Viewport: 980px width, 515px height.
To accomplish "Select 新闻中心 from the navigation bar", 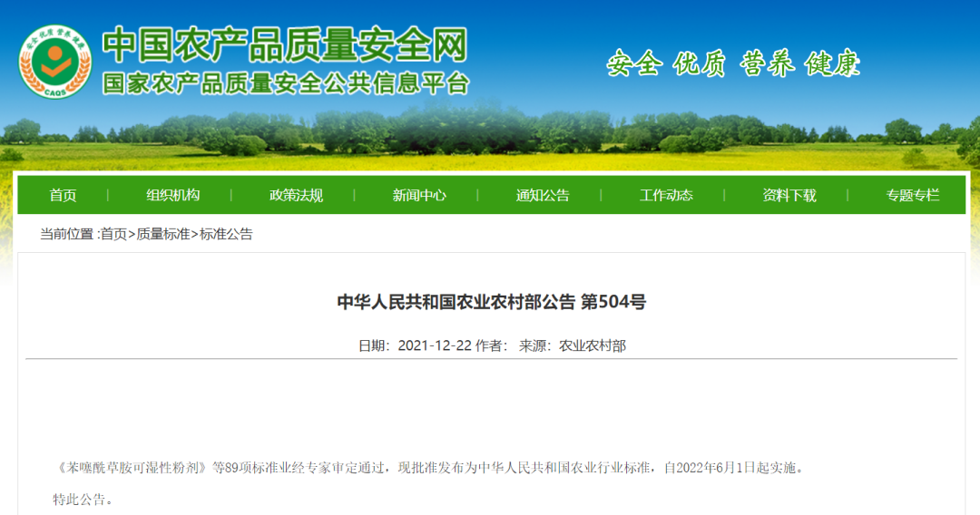I will (419, 195).
